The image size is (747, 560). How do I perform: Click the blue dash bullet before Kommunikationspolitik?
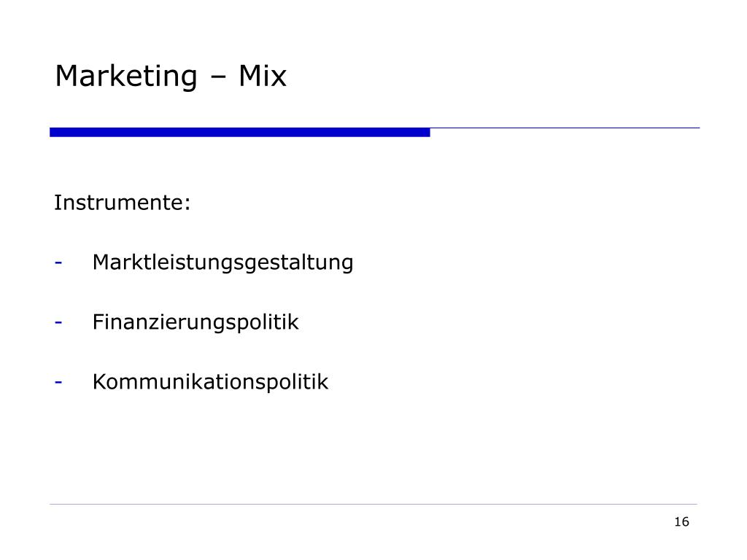pos(58,382)
